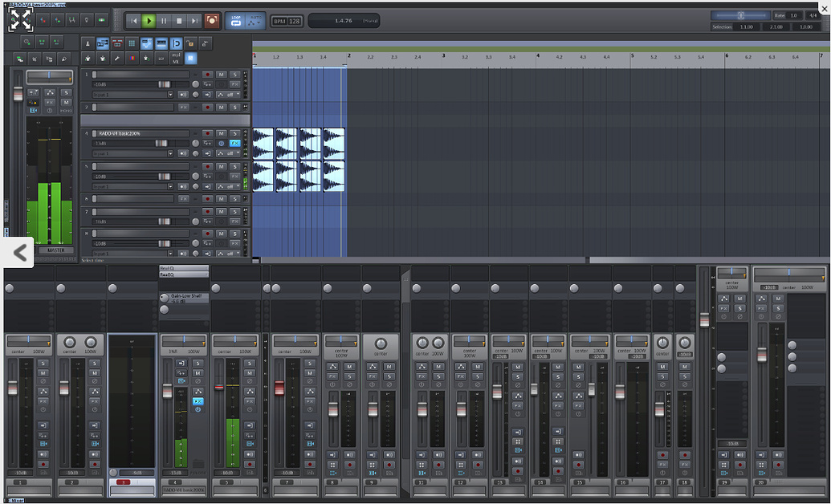This screenshot has width=831, height=504.
Task: Click the Gain-Low Shelf knob in mixer strip 4
Action: pos(165,298)
